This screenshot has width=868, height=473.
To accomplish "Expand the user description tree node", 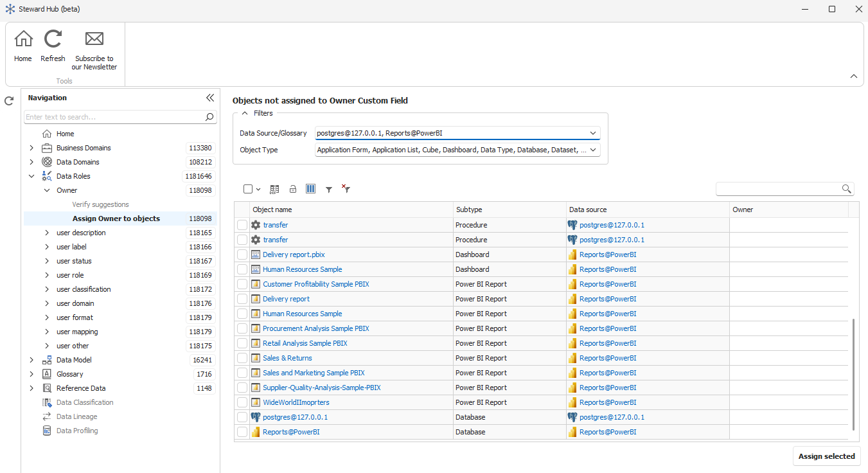I will coord(46,233).
